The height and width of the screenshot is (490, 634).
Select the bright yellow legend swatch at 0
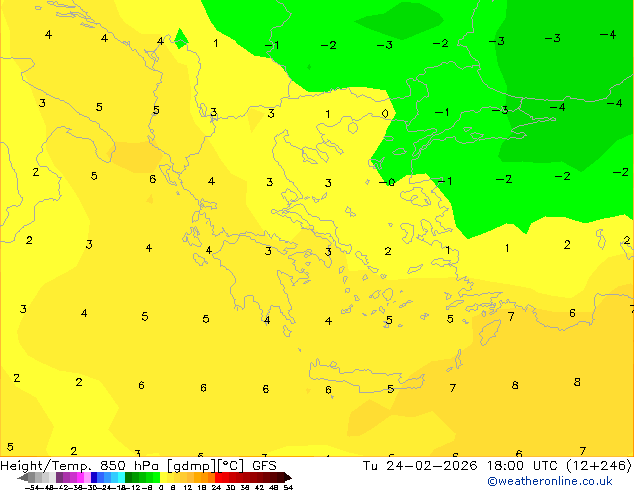point(163,477)
